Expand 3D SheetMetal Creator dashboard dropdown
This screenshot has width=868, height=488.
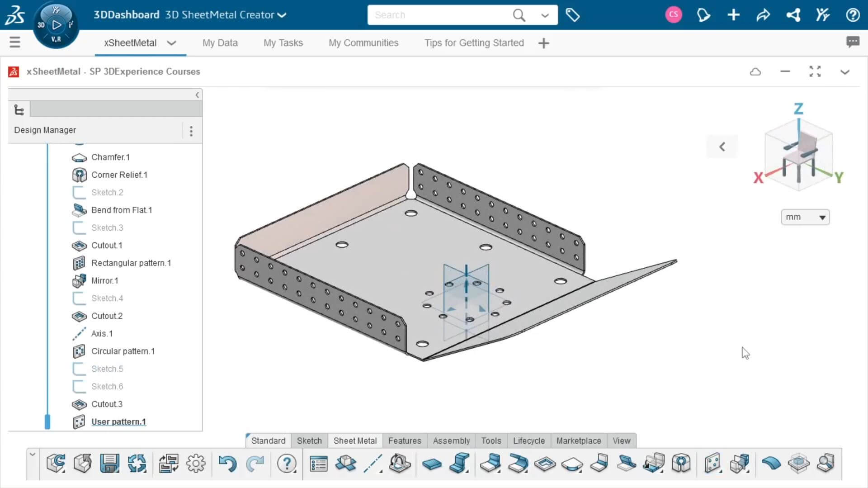(x=282, y=15)
